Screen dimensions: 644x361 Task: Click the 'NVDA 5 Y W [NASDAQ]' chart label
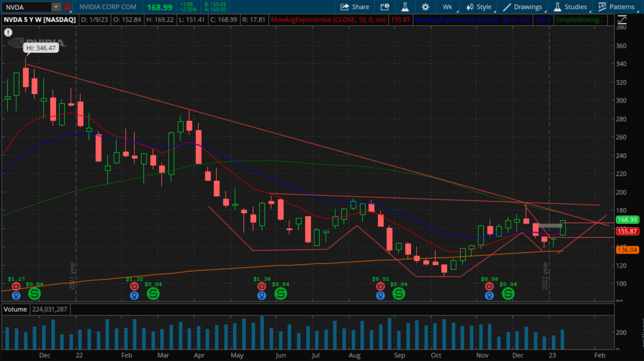point(40,20)
